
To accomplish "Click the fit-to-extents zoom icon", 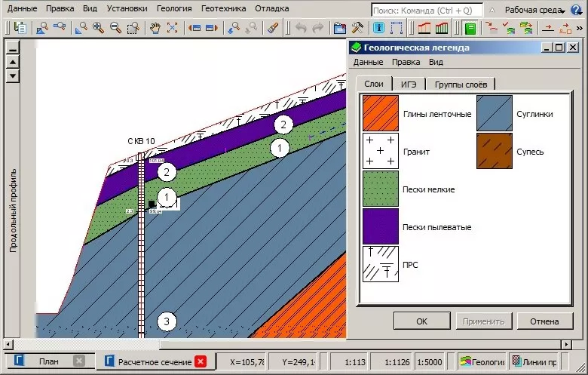I will tap(173, 28).
